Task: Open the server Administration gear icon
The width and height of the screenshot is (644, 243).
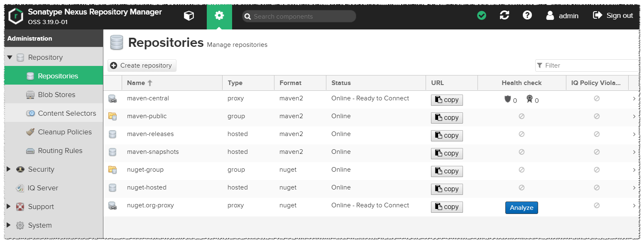Action: tap(219, 15)
